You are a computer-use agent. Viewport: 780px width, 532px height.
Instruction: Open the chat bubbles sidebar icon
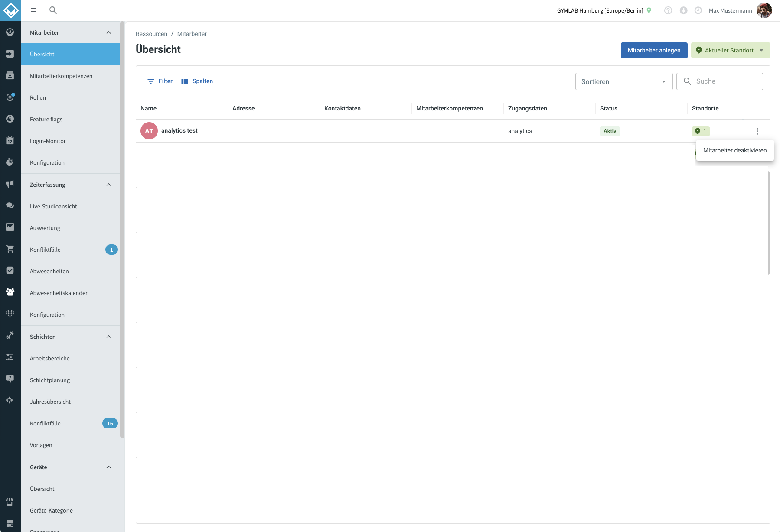(10, 205)
